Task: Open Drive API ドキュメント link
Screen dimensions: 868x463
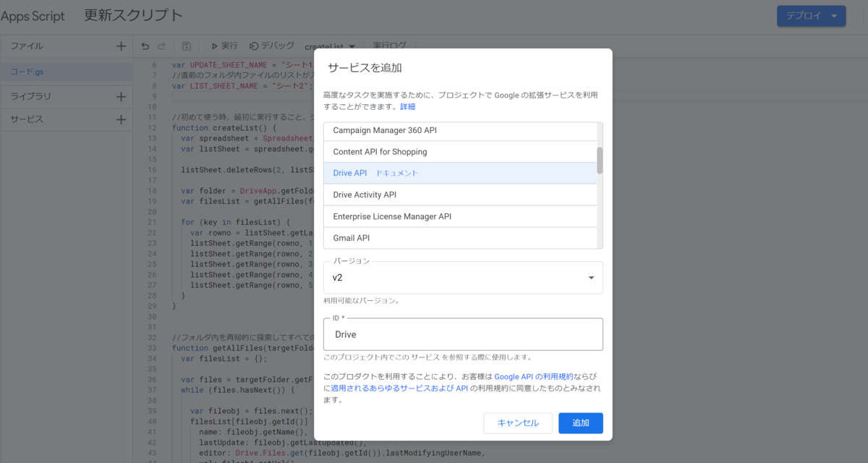Action: click(397, 174)
